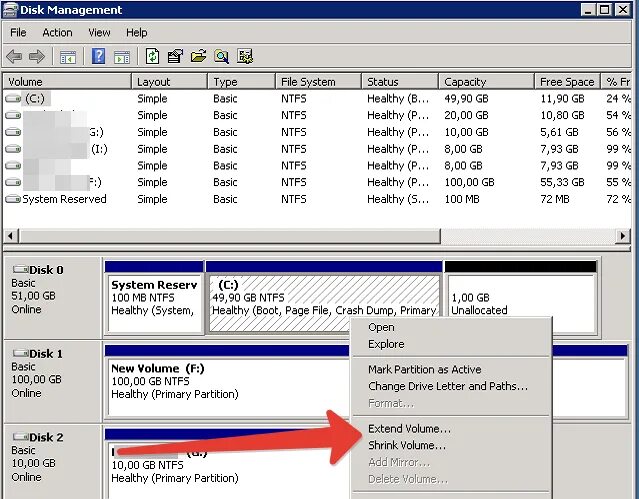This screenshot has width=639, height=499.
Task: Click the 100,00 GB capacity cell in list
Action: 469,182
